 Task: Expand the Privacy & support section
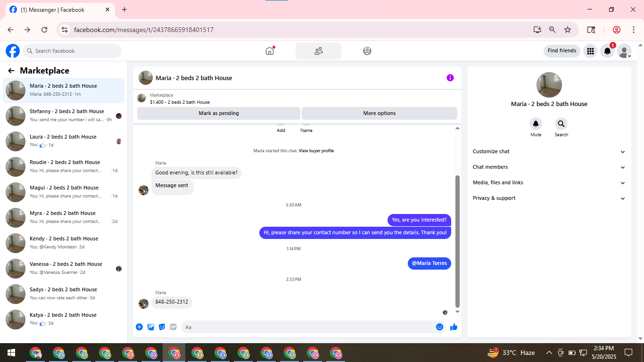coord(549,198)
